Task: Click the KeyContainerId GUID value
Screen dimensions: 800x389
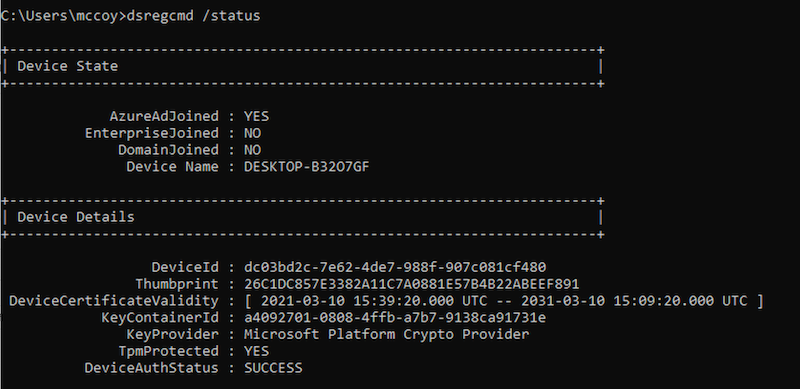Action: 395,318
